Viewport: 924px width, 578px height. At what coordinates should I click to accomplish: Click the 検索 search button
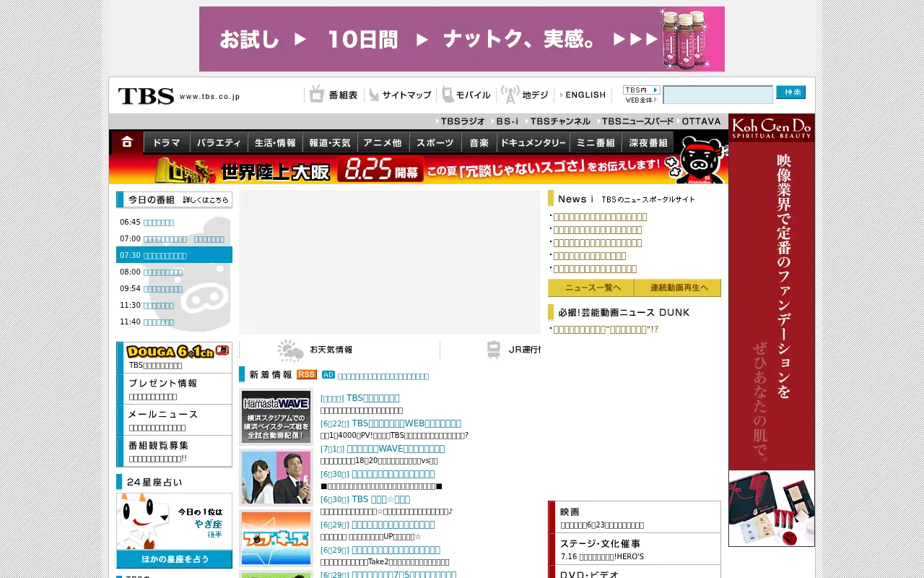tap(790, 92)
